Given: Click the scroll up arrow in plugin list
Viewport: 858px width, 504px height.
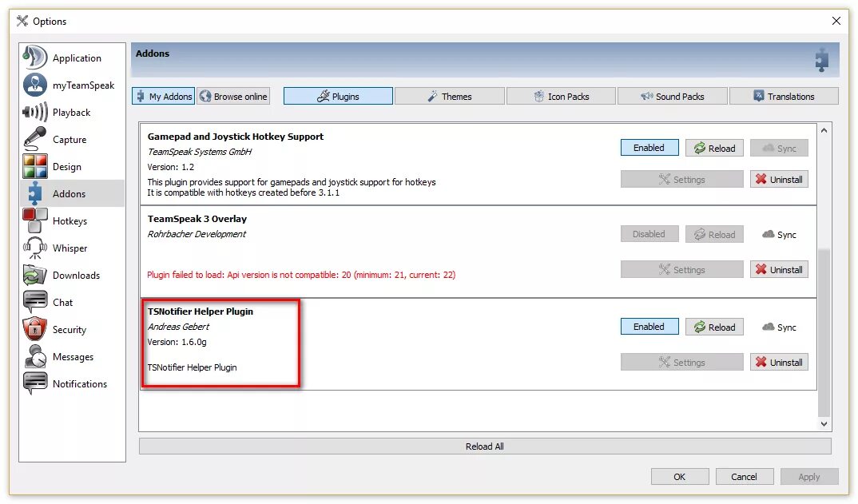Looking at the screenshot, I should (x=824, y=130).
